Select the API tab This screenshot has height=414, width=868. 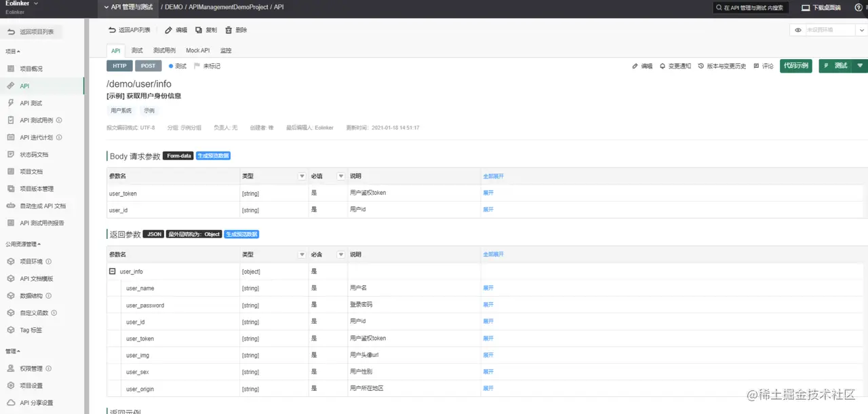[x=116, y=50]
